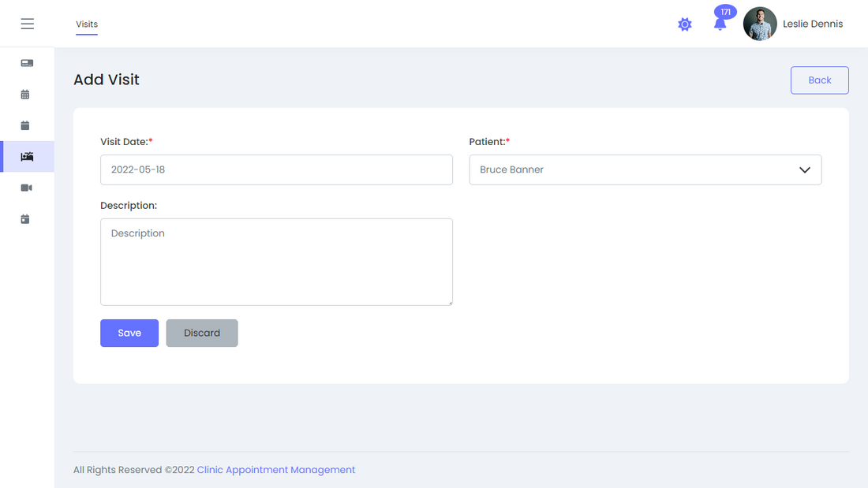The height and width of the screenshot is (488, 868).
Task: Toggle the theme mode sun icon
Action: point(685,24)
